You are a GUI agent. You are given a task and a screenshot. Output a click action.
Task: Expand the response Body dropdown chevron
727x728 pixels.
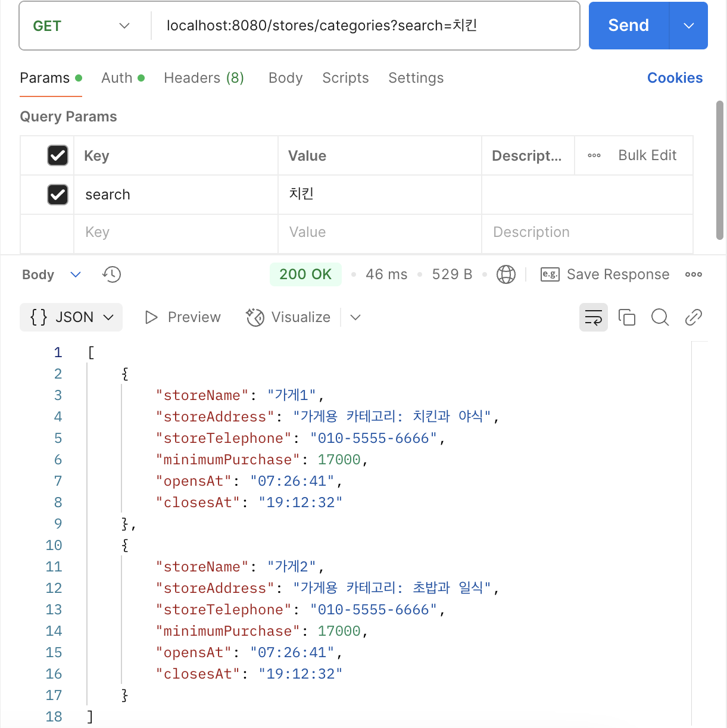coord(76,274)
